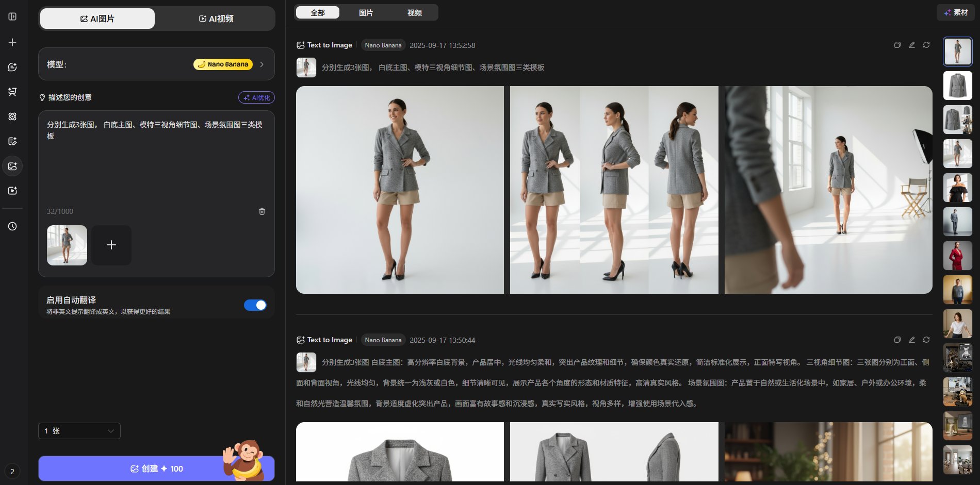
Task: Open the history panel via the clock icon
Action: click(x=12, y=226)
